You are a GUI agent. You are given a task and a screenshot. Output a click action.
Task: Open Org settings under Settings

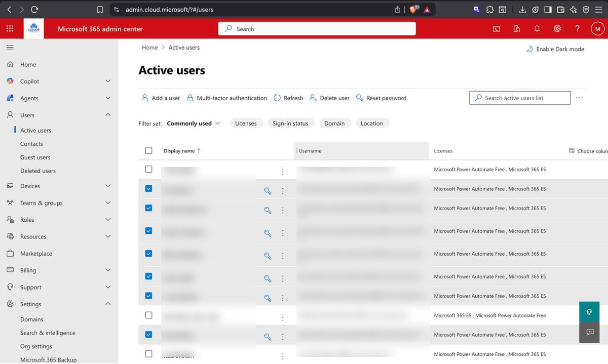[x=36, y=347]
